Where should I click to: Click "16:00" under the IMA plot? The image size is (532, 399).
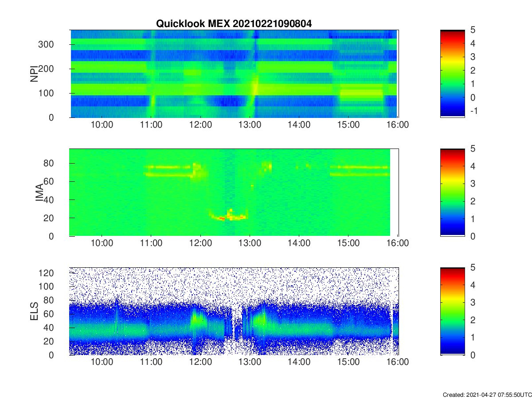coord(398,244)
